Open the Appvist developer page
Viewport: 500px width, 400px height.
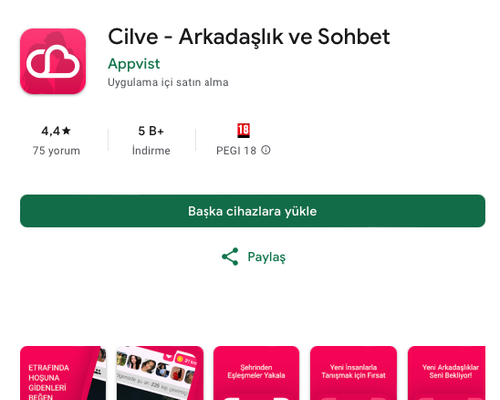coord(134,64)
